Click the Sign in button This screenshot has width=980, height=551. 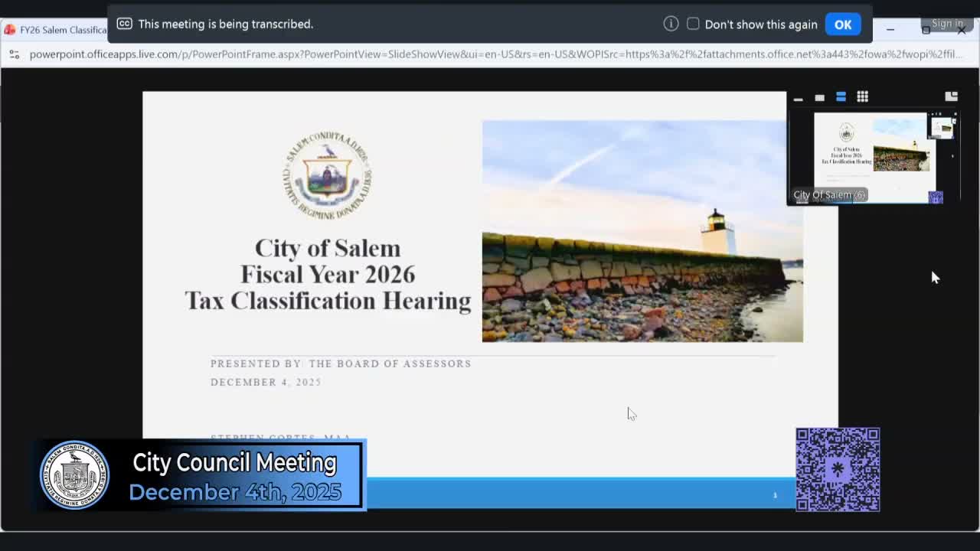tap(947, 24)
